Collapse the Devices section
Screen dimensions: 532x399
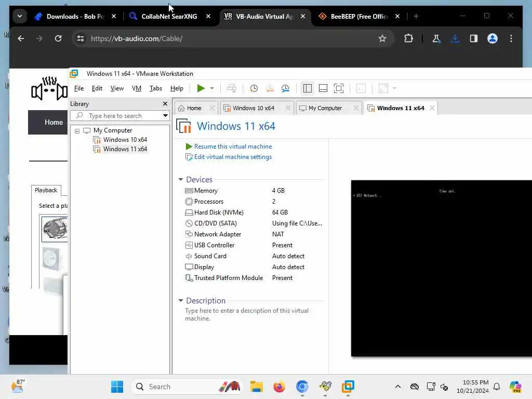[x=181, y=179]
